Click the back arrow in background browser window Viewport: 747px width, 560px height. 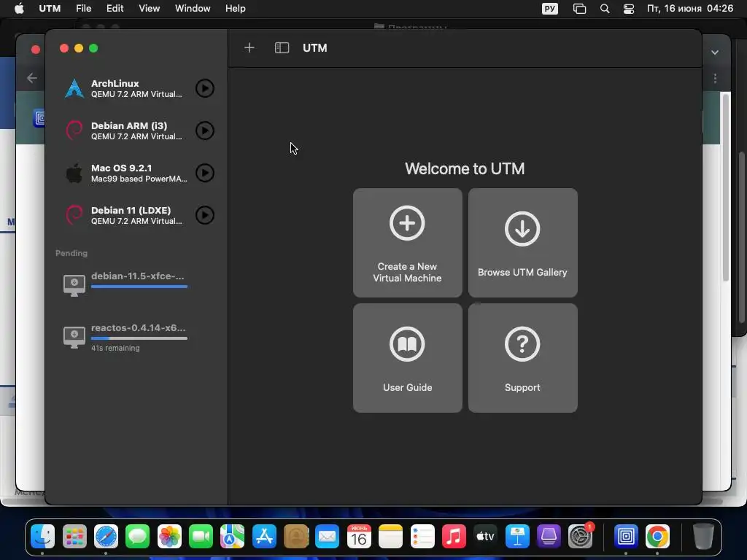(x=32, y=77)
